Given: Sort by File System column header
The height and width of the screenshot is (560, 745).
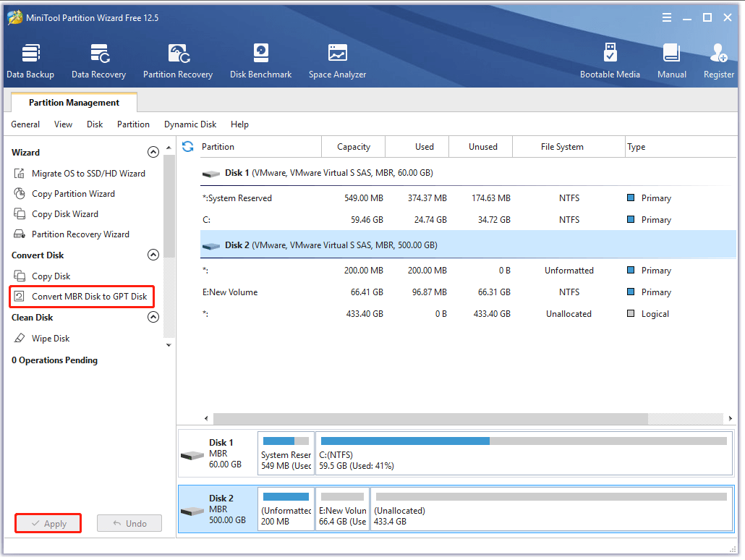Looking at the screenshot, I should (x=569, y=146).
